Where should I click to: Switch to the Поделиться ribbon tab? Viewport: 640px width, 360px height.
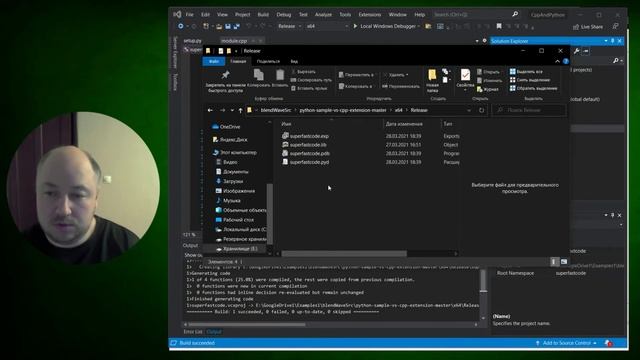point(268,61)
